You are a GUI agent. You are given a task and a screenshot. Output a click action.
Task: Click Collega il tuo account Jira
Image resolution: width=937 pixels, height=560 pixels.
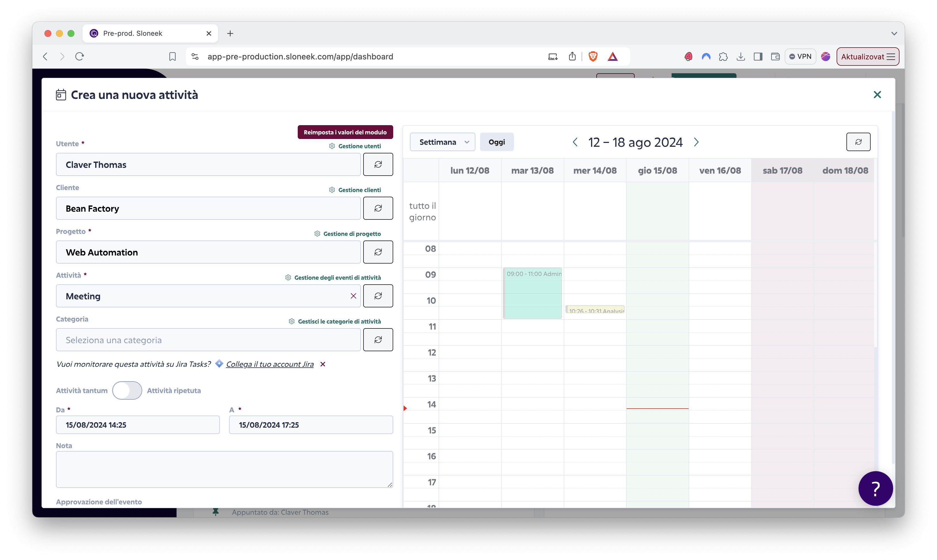[269, 364]
